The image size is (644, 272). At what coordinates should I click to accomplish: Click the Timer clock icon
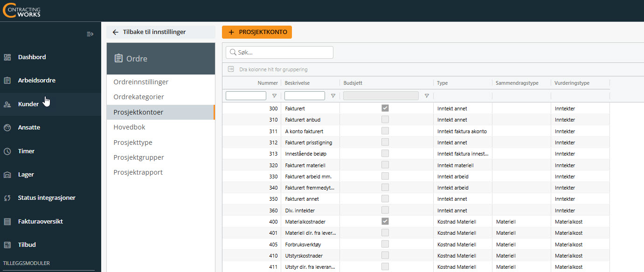[7, 151]
